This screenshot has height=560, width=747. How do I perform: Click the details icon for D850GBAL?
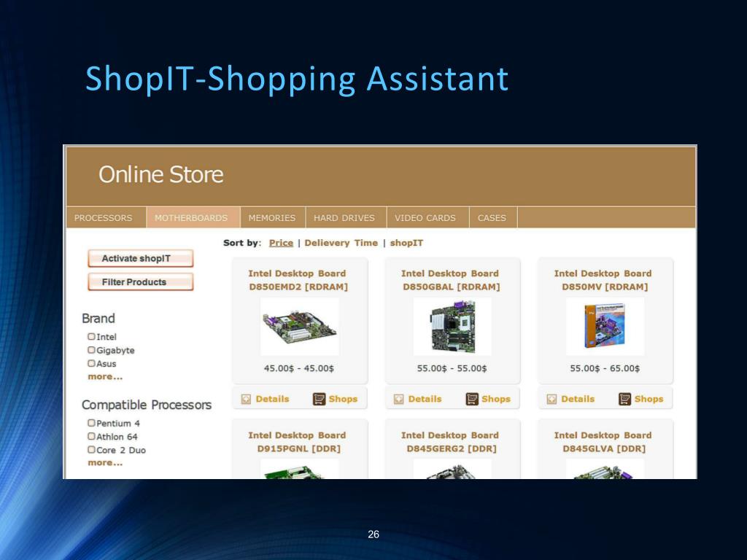(399, 399)
